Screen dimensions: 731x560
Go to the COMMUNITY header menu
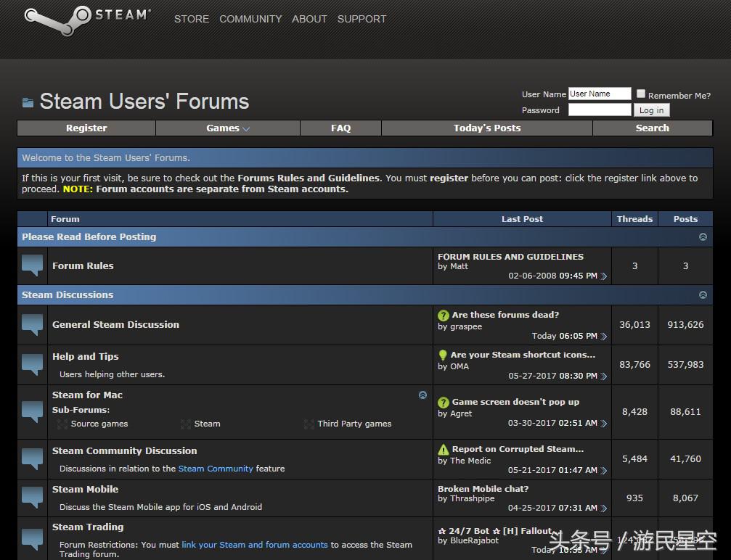pos(250,19)
